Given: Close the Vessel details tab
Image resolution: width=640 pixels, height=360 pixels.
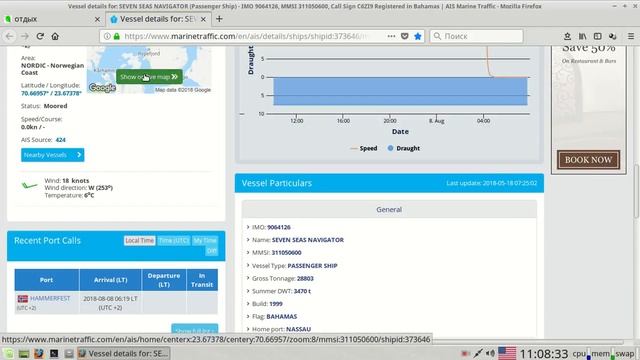Looking at the screenshot, I should coord(203,19).
